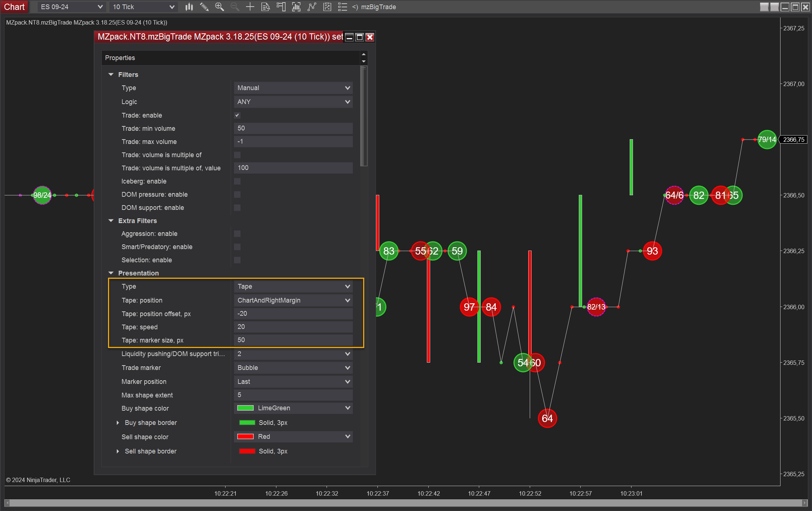Pick Sell shape color Red swatch
Viewport: 812px width, 511px height.
(x=245, y=437)
